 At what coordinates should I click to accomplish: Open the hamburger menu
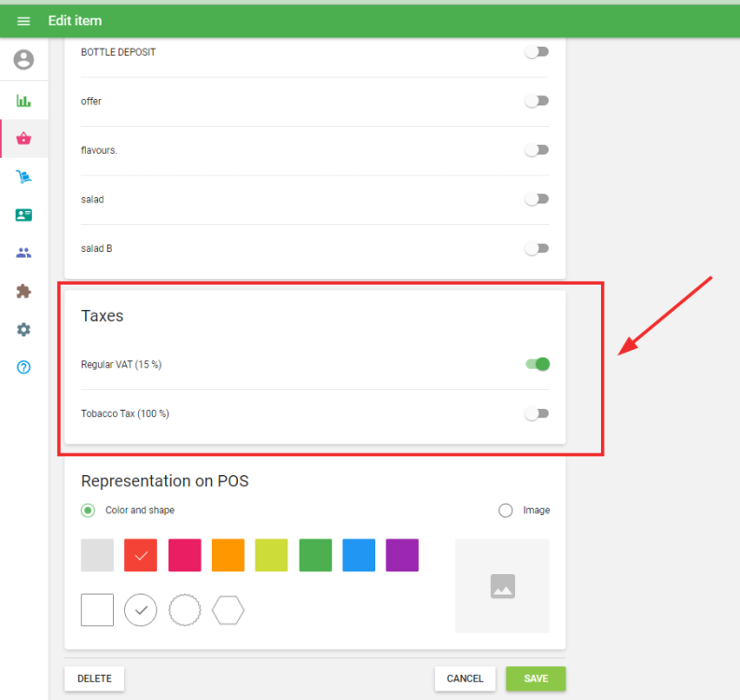[23, 21]
